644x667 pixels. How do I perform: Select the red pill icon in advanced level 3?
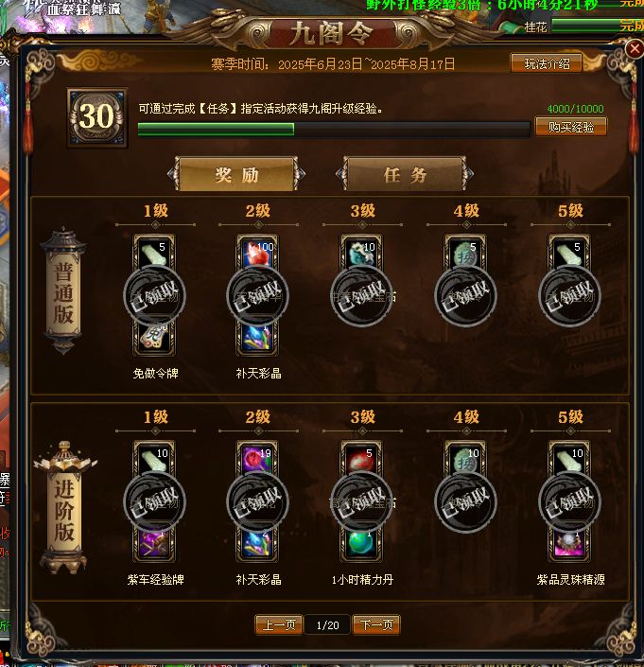(x=361, y=460)
